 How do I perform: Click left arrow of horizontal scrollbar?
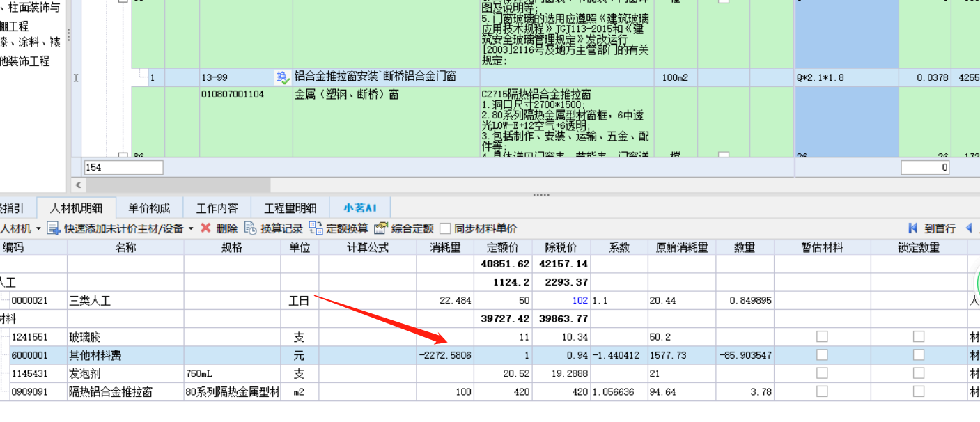(x=78, y=185)
